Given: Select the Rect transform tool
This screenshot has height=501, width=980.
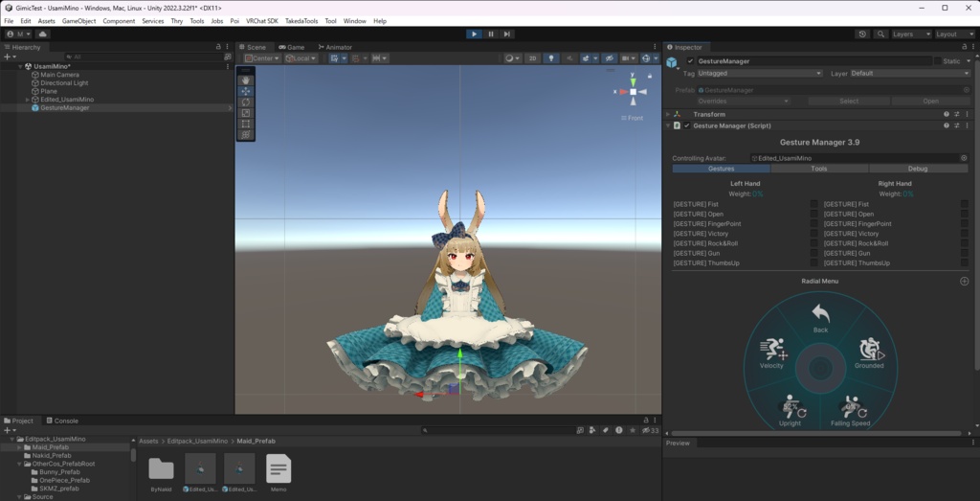Looking at the screenshot, I should (246, 124).
